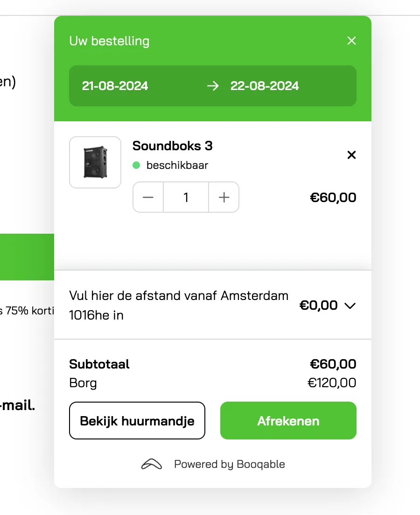This screenshot has height=515, width=420.
Task: Decrease Soundboks 3 quantity with minus
Action: click(x=148, y=197)
